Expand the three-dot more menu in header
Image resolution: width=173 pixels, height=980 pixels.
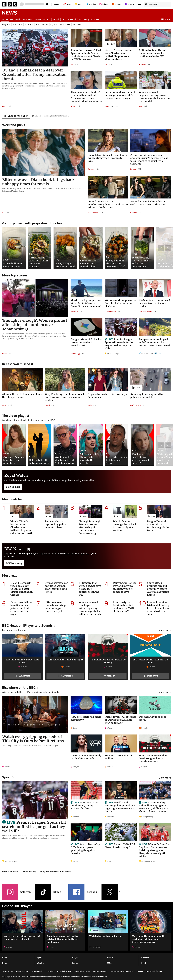click(x=139, y=4)
